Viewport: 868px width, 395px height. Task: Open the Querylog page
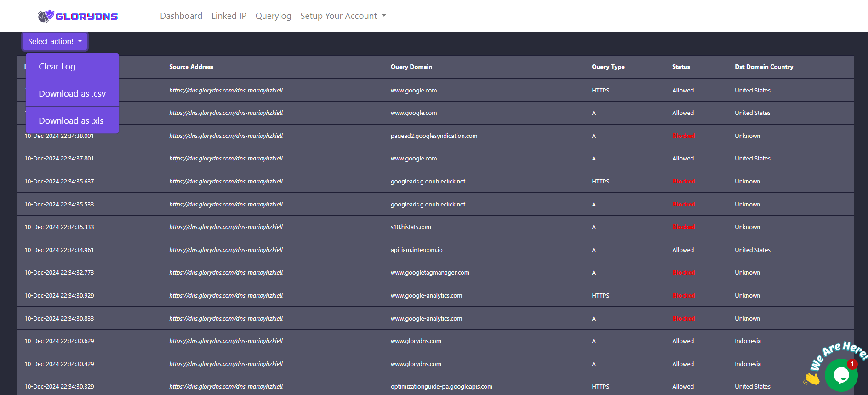[273, 16]
